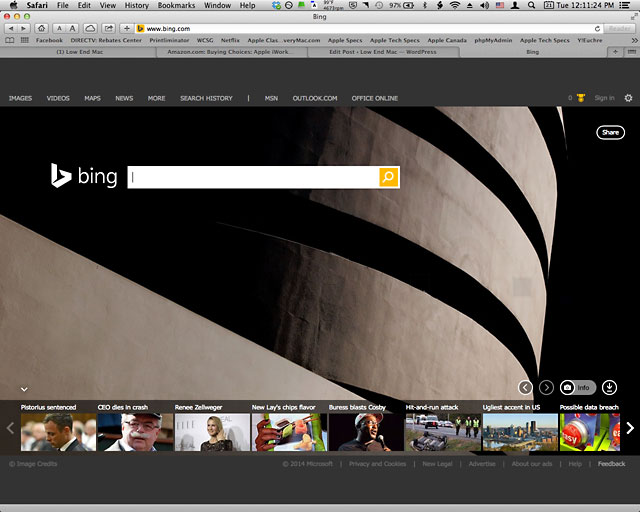Open the Pistorius sentenced story thumbnail

click(x=58, y=432)
